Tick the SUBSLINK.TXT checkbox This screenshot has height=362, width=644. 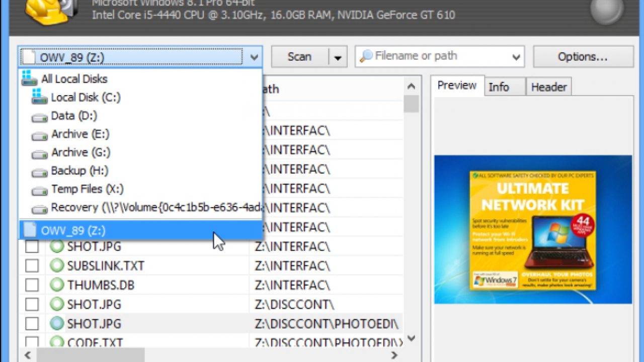click(x=32, y=265)
